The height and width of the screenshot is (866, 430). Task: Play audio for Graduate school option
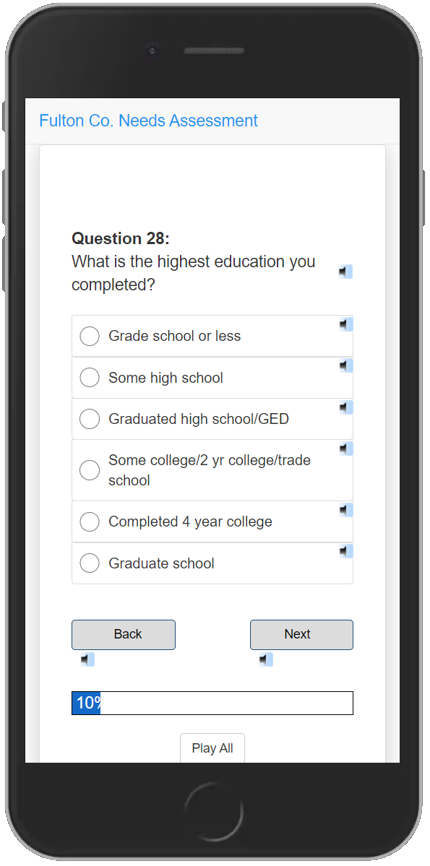coord(346,551)
